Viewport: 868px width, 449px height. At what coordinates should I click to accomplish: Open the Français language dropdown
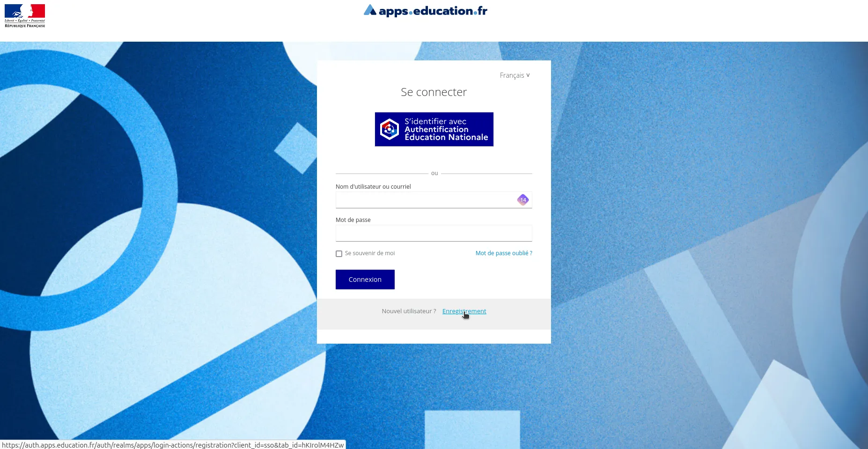point(515,75)
